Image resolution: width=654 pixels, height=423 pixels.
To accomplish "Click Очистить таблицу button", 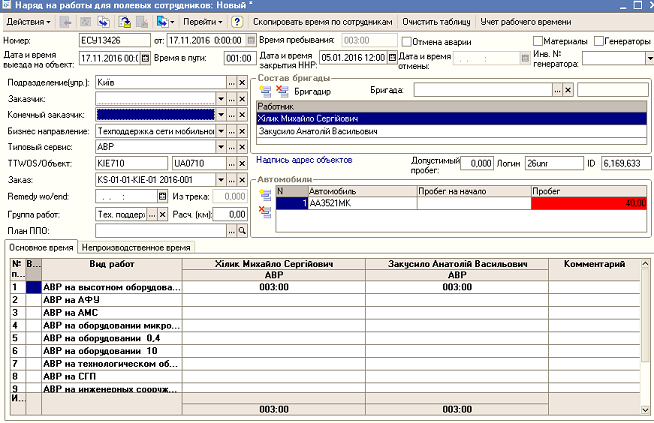I will coord(439,21).
